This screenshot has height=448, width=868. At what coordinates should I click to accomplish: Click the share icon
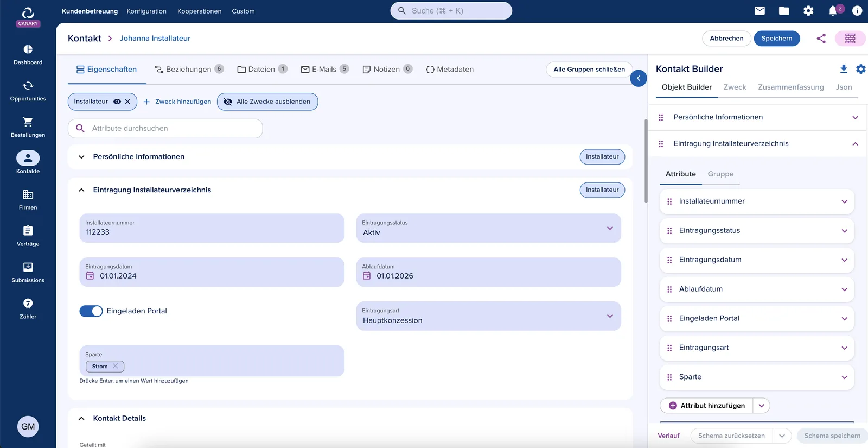(x=821, y=39)
